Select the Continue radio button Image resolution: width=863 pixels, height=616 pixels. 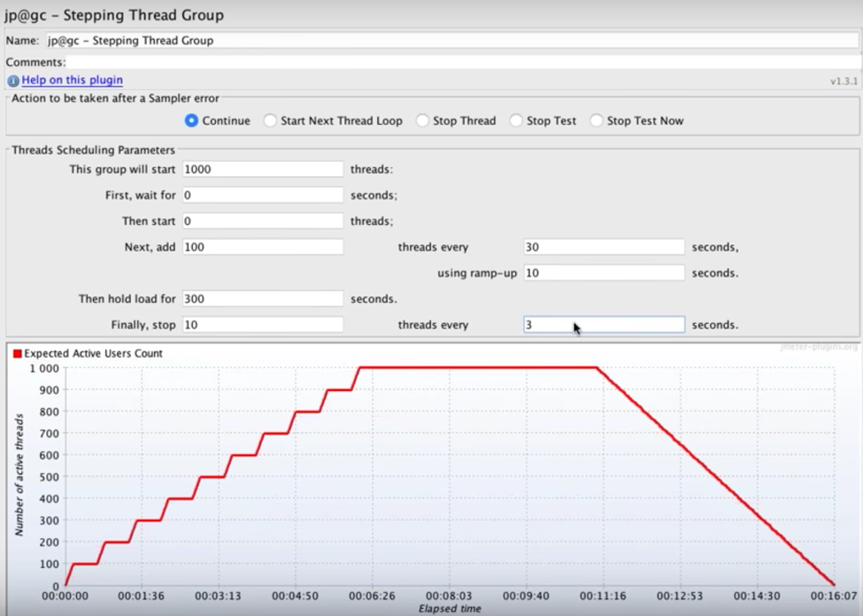click(191, 120)
